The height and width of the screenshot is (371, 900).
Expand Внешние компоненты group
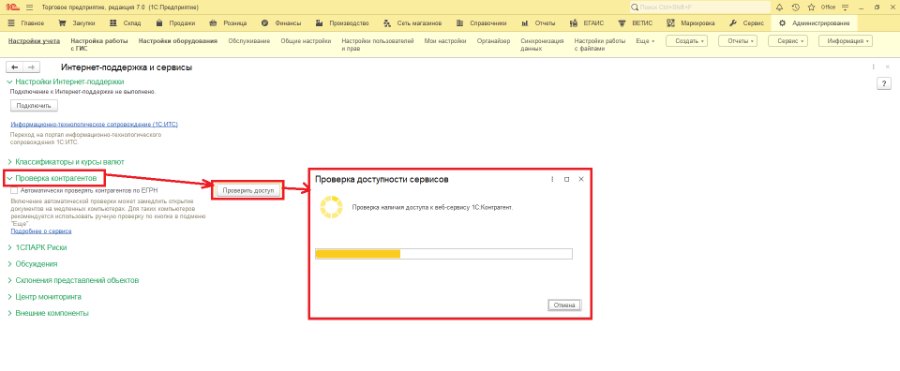point(52,313)
